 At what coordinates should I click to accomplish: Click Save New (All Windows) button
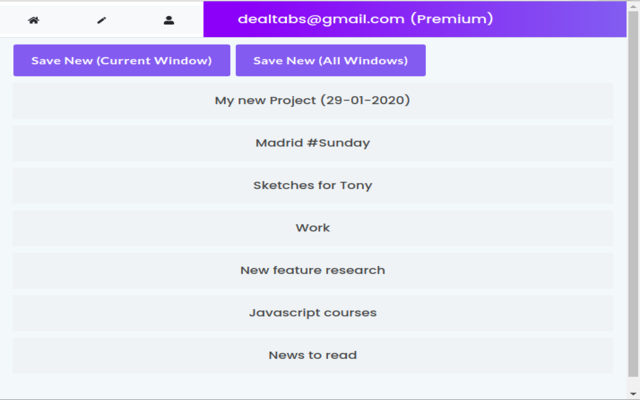[331, 60]
